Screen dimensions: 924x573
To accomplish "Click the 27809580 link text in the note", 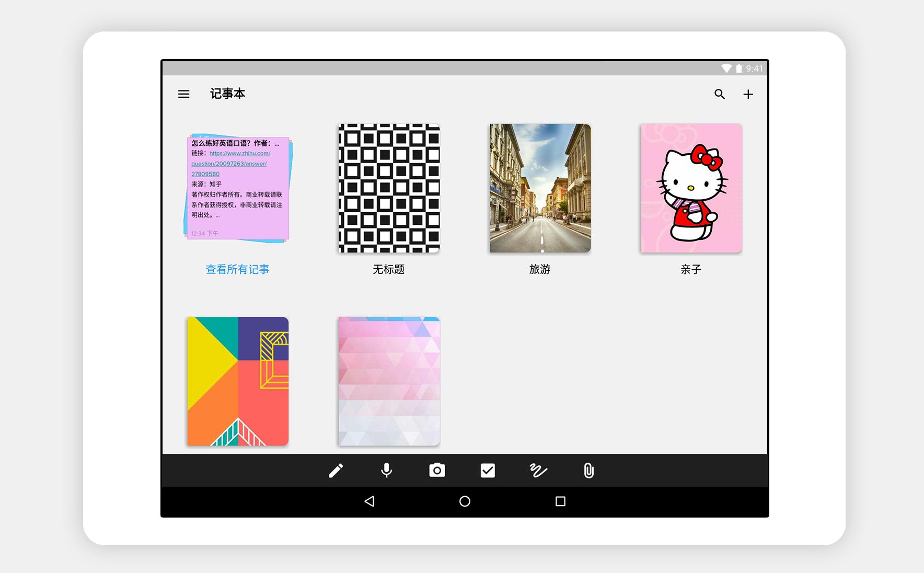I will (205, 174).
